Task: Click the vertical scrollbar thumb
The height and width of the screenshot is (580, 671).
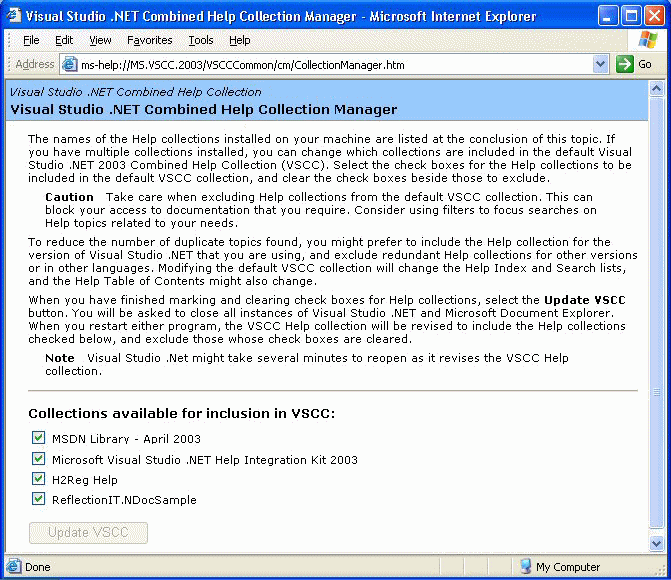Action: tap(656, 312)
